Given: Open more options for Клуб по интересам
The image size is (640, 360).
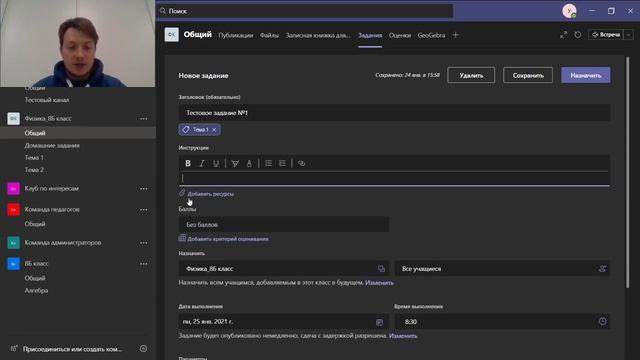Looking at the screenshot, I should [x=144, y=189].
